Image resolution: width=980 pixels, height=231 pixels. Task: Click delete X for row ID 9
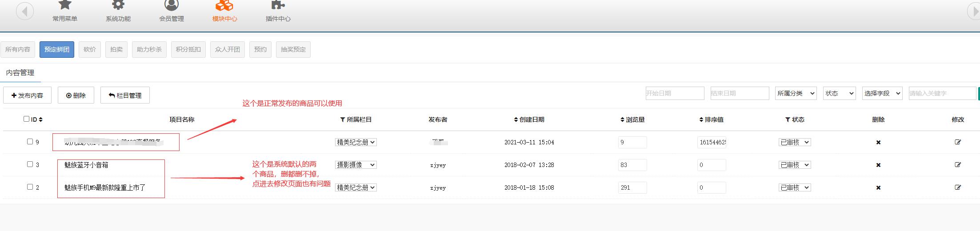[x=878, y=143]
